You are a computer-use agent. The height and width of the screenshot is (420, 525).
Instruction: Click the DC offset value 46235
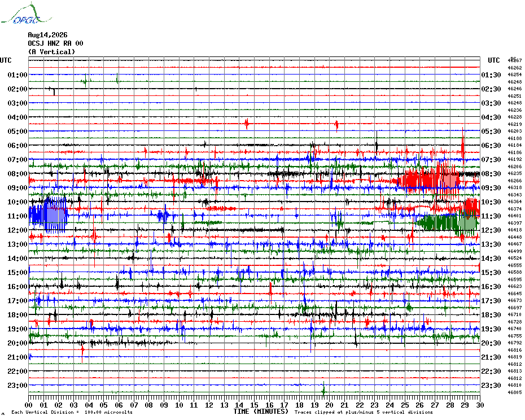515,173
